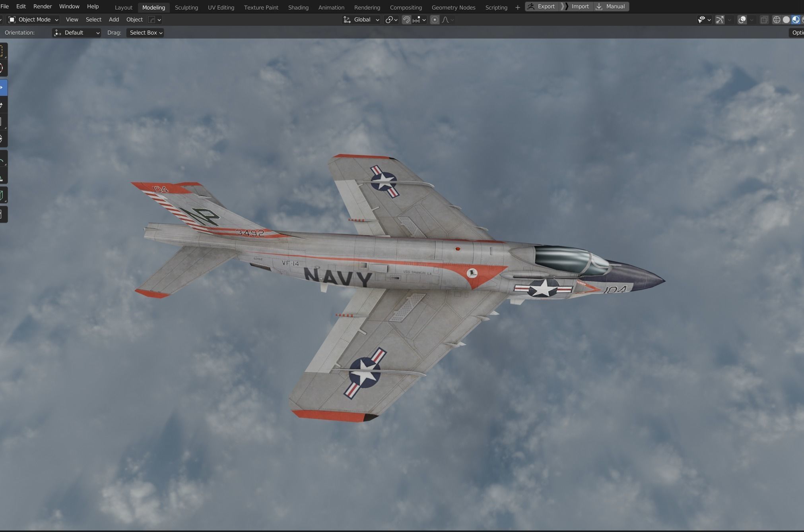Click the Export button
The height and width of the screenshot is (532, 804).
542,6
